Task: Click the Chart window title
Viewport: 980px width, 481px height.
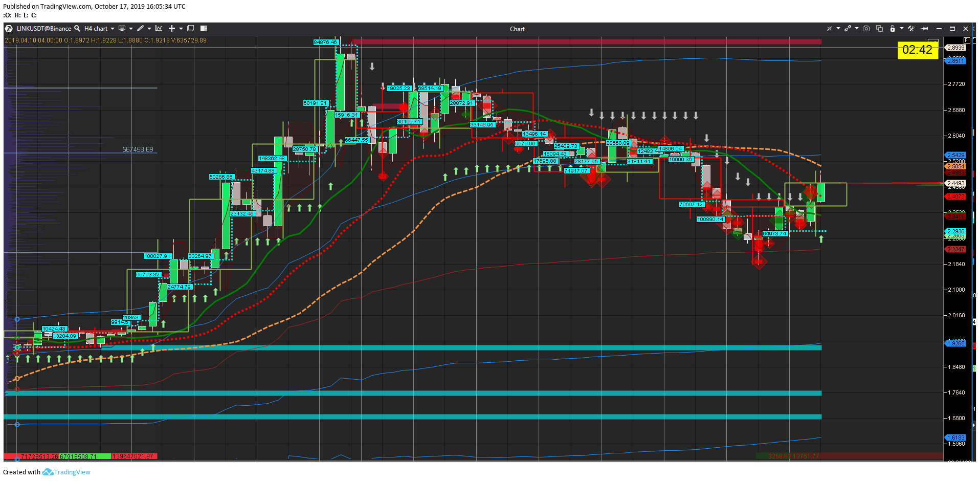Action: pos(517,29)
